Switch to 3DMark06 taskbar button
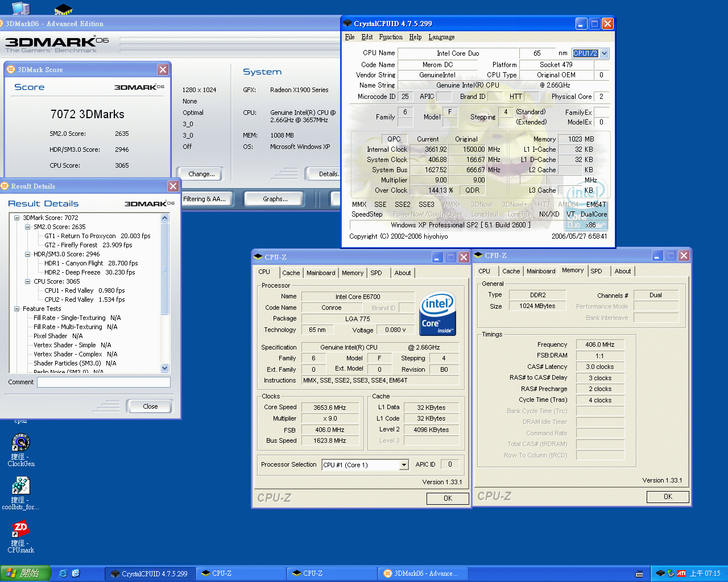The image size is (728, 582). click(x=423, y=573)
